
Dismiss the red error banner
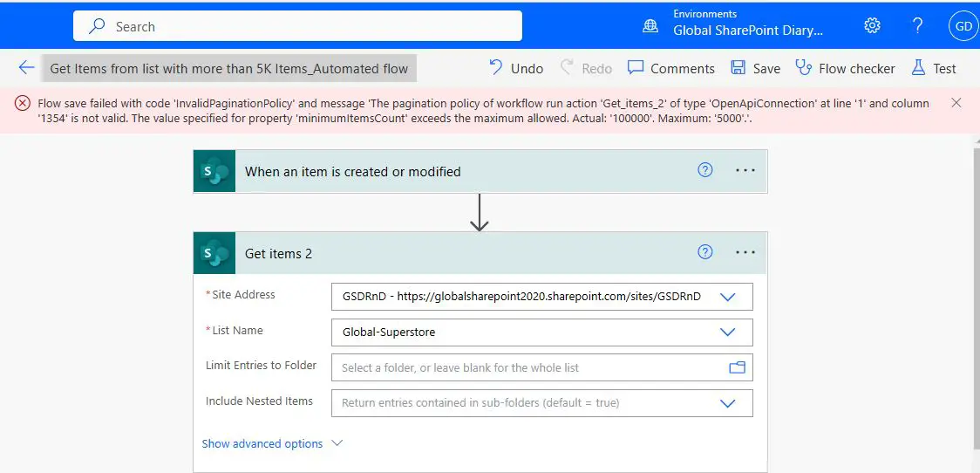click(x=956, y=103)
